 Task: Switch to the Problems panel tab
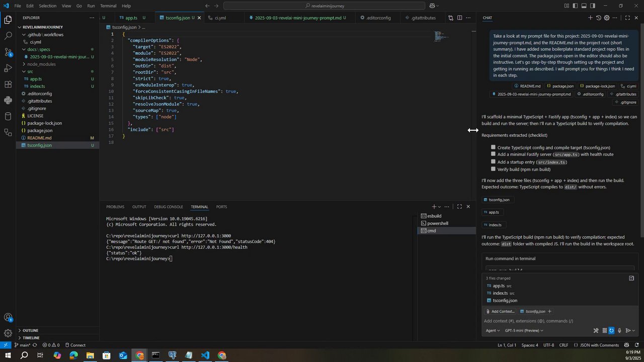click(115, 207)
